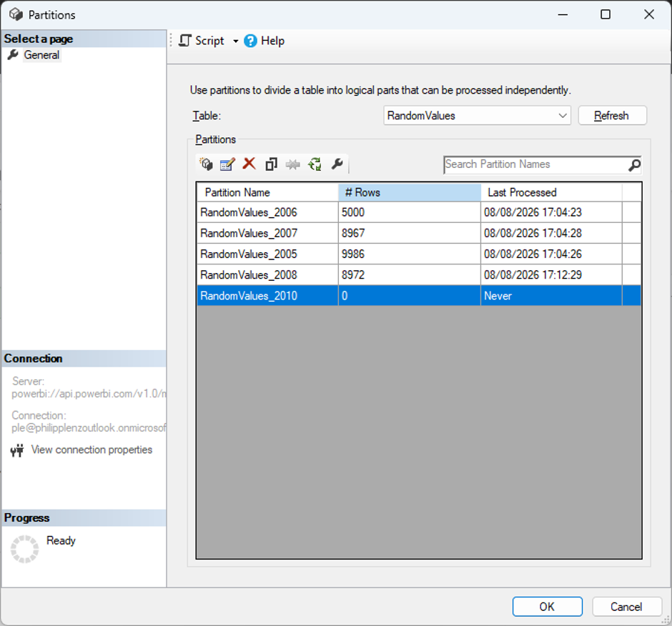Click the row count cell 5000
This screenshot has width=672, height=626.
pyautogui.click(x=410, y=212)
